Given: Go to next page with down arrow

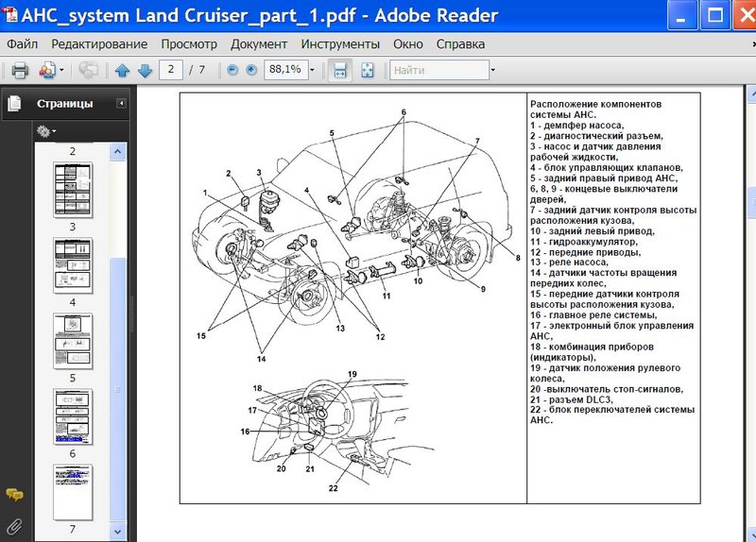Looking at the screenshot, I should (145, 70).
